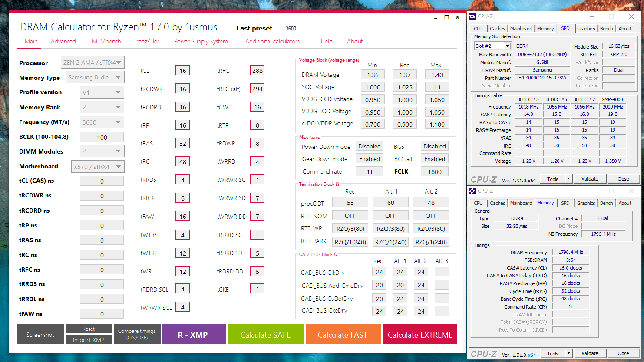Viewport: 644px width, 362px height.
Task: Click the tCL value box showing 16
Action: [x=183, y=71]
